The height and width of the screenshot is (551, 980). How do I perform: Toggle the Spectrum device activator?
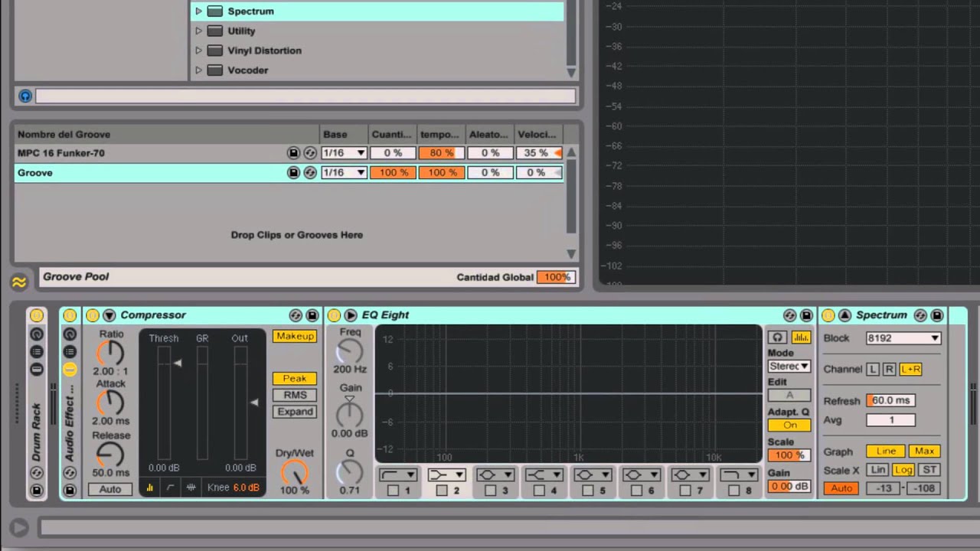click(828, 315)
